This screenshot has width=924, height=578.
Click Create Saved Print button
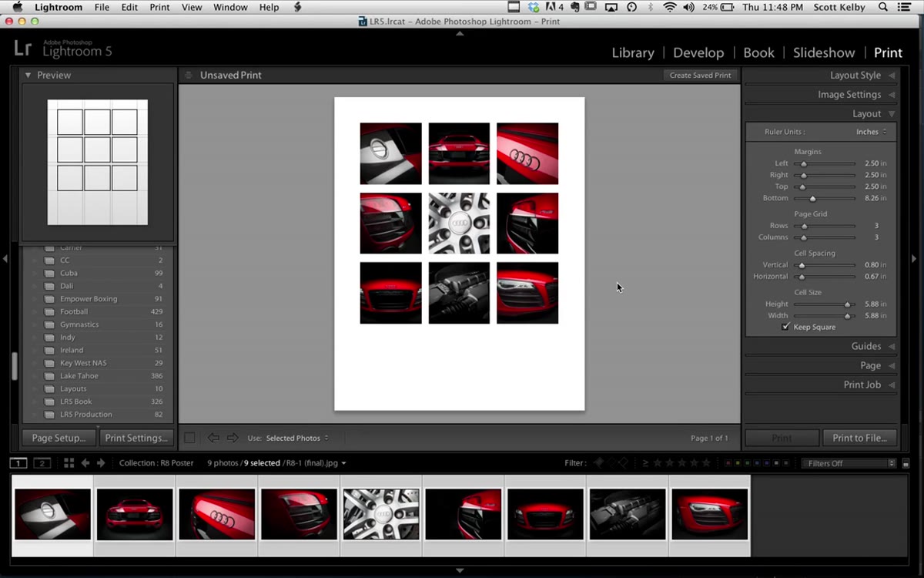[700, 76]
